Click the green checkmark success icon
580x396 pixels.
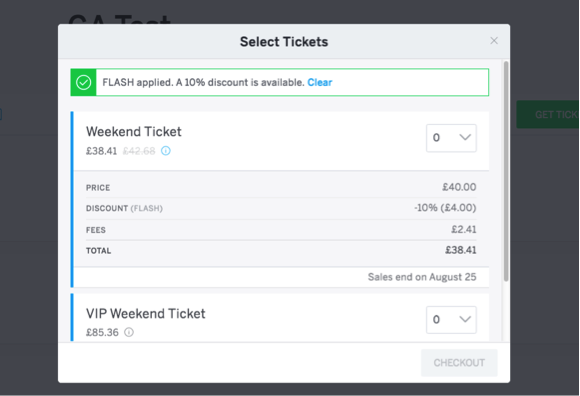(x=84, y=82)
